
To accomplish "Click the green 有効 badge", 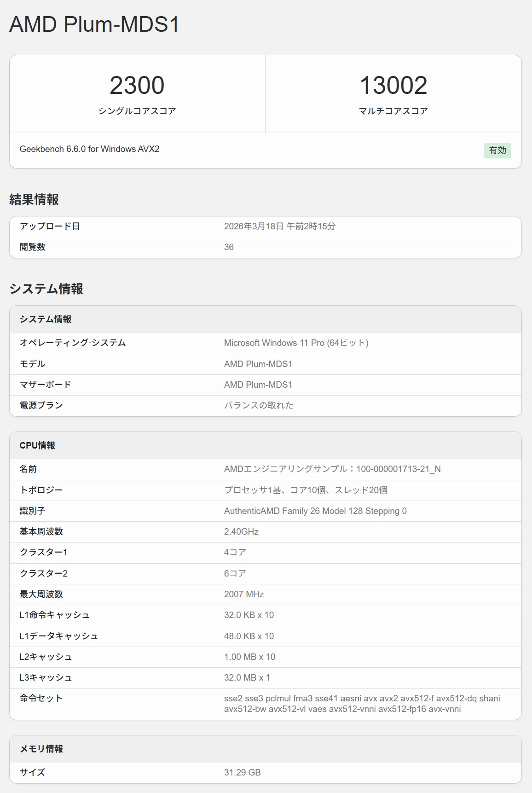I will coord(497,150).
